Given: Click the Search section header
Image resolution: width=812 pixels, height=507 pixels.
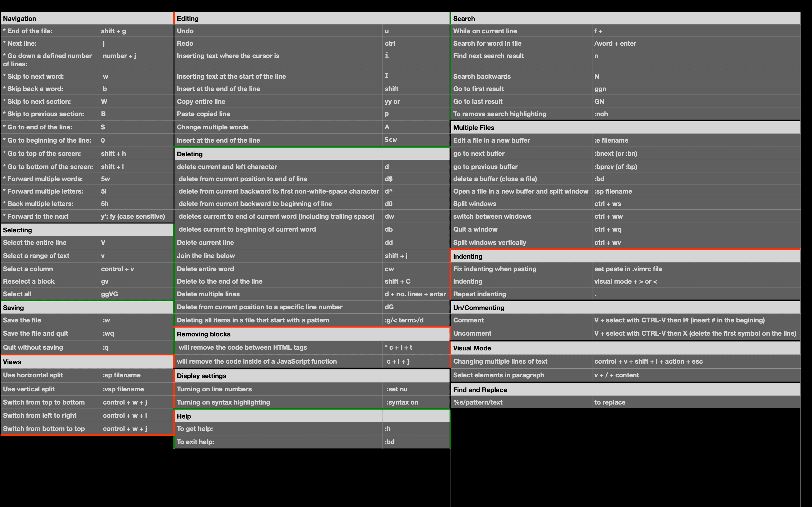Looking at the screenshot, I should click(464, 18).
